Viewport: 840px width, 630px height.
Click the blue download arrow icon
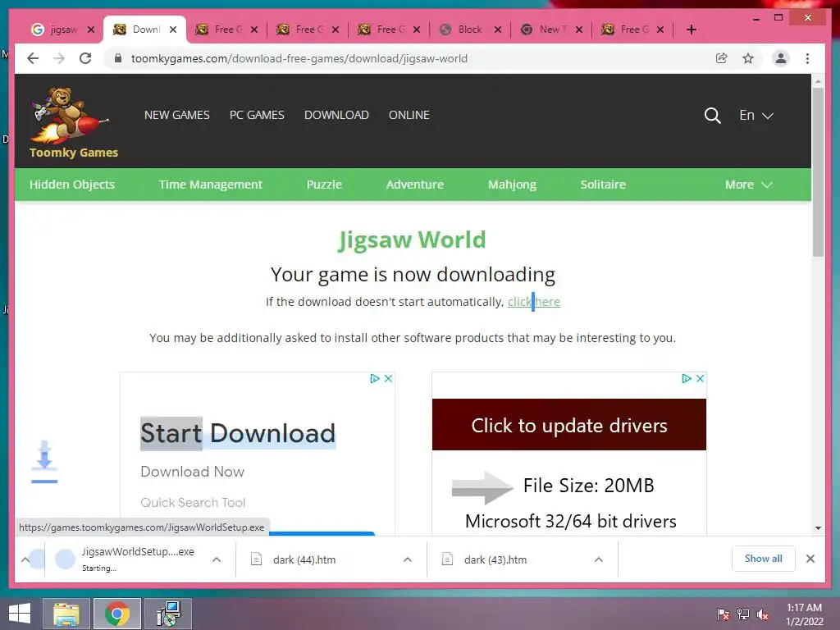(44, 462)
